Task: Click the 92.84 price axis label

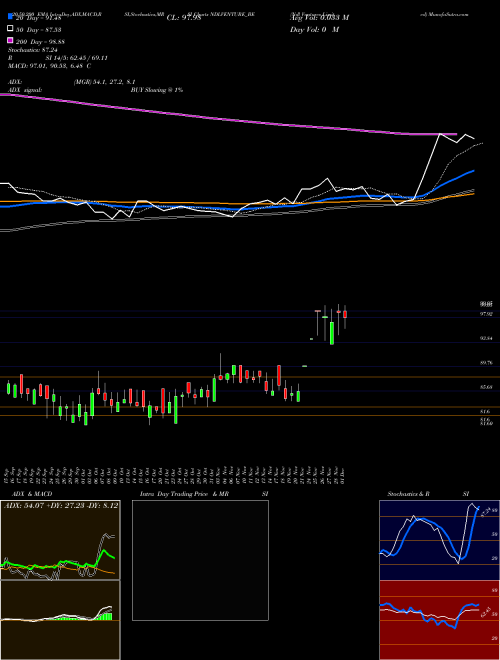Action: [x=486, y=338]
